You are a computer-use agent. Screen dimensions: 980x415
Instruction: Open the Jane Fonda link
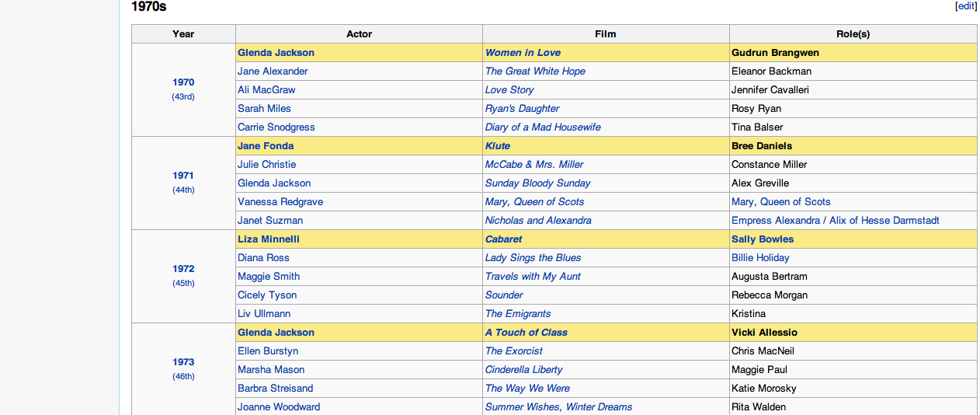[266, 146]
